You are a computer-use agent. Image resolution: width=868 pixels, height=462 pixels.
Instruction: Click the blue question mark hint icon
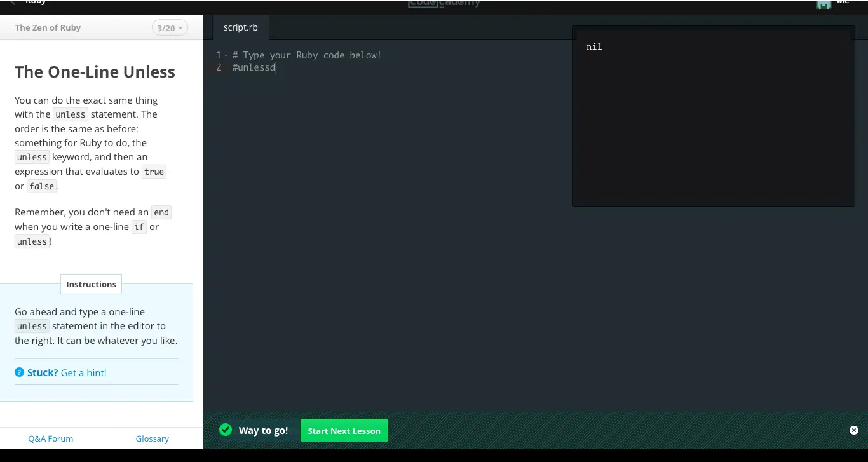(x=19, y=372)
